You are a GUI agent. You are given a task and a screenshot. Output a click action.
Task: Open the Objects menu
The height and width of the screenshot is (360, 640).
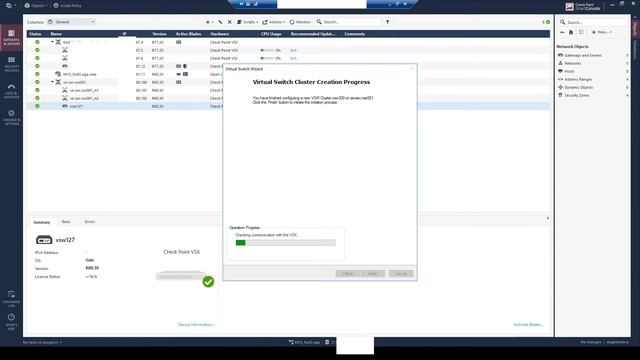[36, 6]
